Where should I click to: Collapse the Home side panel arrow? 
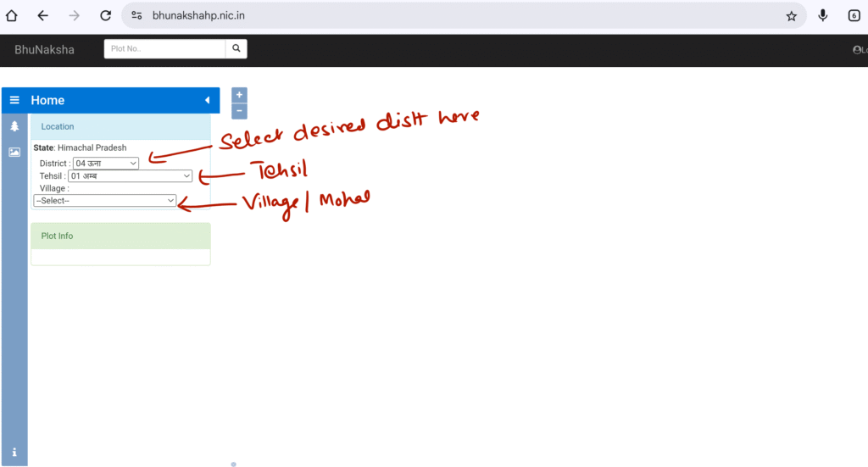click(207, 100)
